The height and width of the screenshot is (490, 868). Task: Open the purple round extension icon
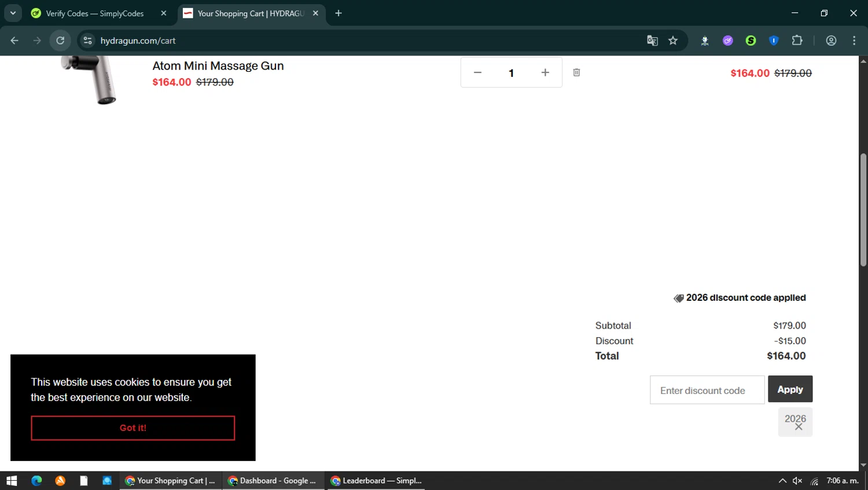[x=728, y=40]
